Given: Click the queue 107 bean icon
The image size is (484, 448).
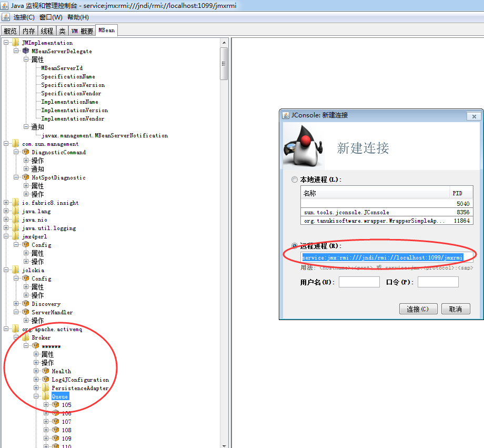Looking at the screenshot, I should click(56, 422).
